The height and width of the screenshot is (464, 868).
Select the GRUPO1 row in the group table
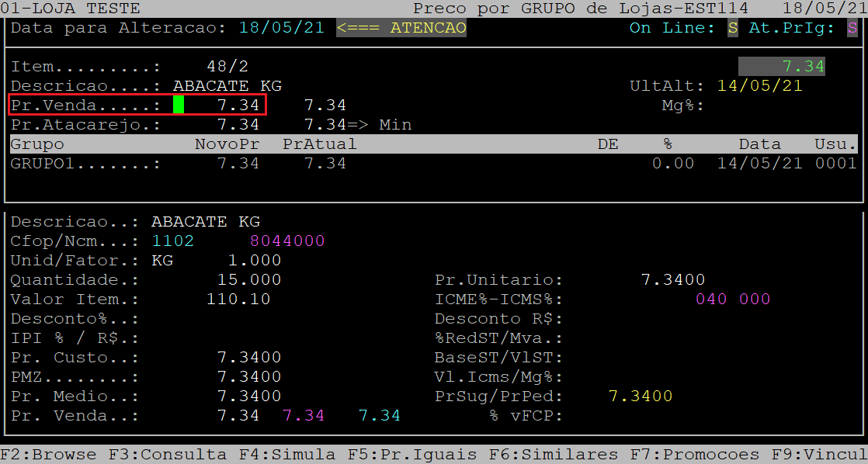pos(85,164)
